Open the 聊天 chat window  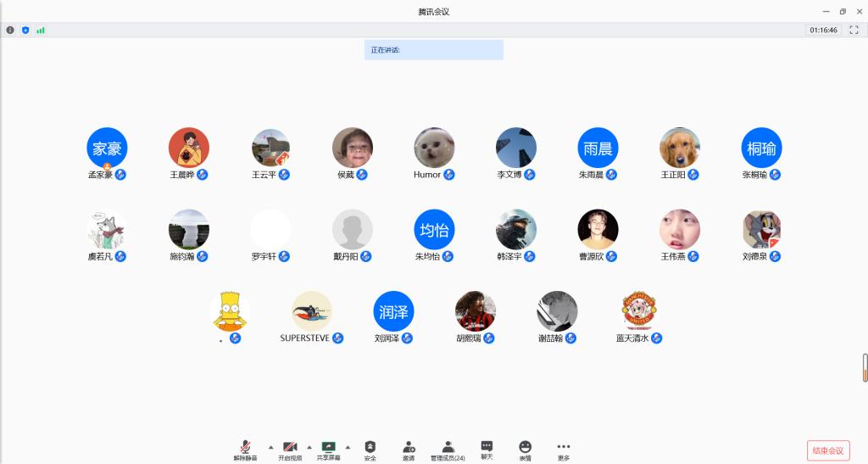487,450
